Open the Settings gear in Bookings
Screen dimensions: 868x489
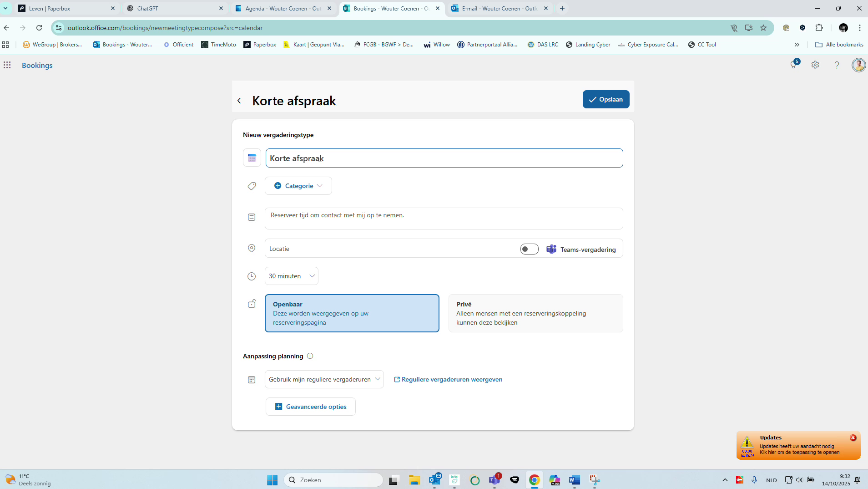[x=815, y=65]
